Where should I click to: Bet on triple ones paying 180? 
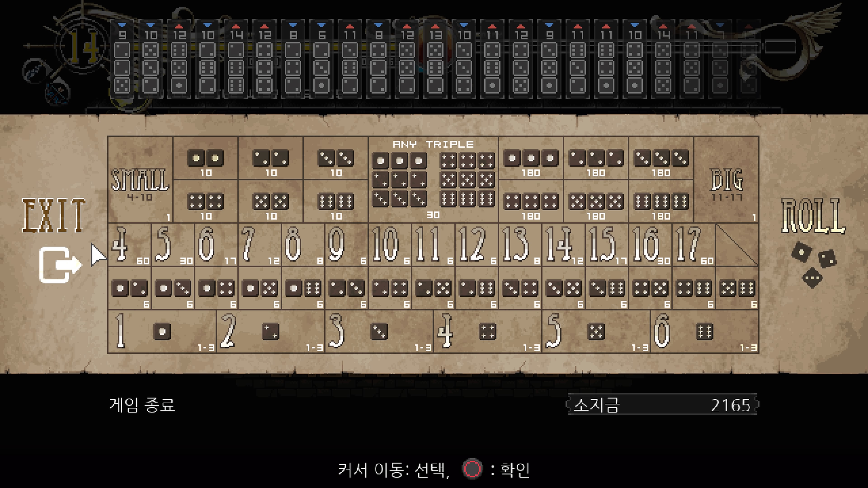[531, 158]
